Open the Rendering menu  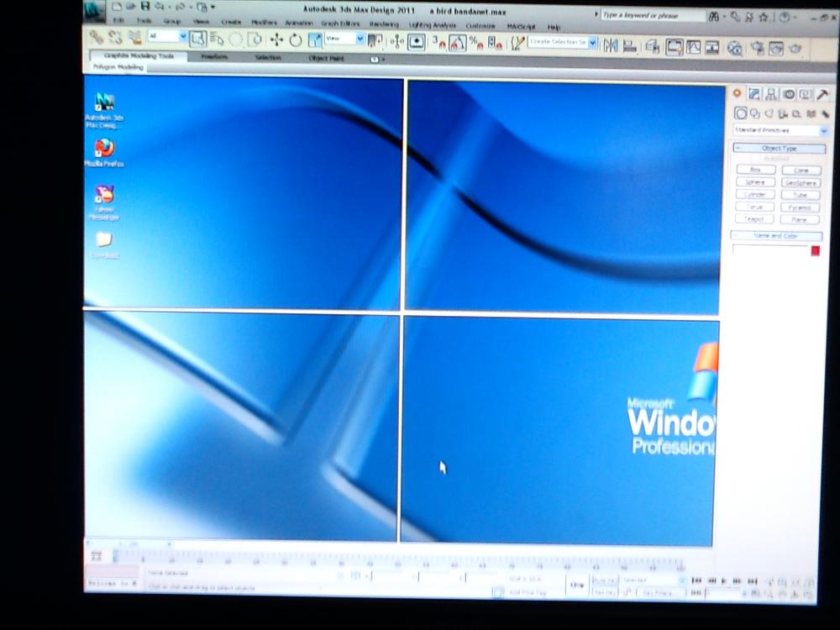coord(384,24)
